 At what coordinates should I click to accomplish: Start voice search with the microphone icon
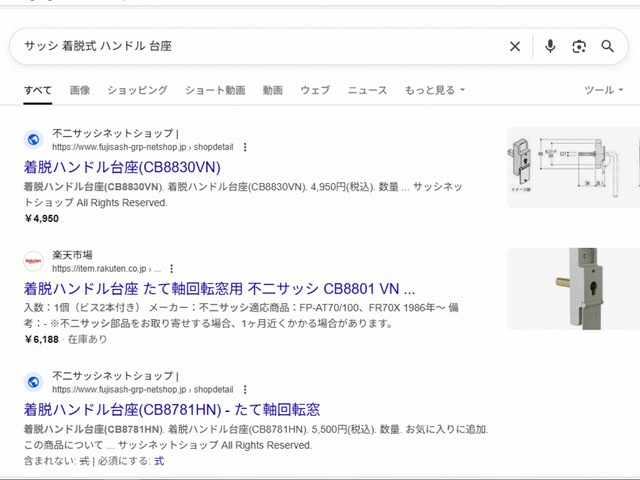point(550,46)
